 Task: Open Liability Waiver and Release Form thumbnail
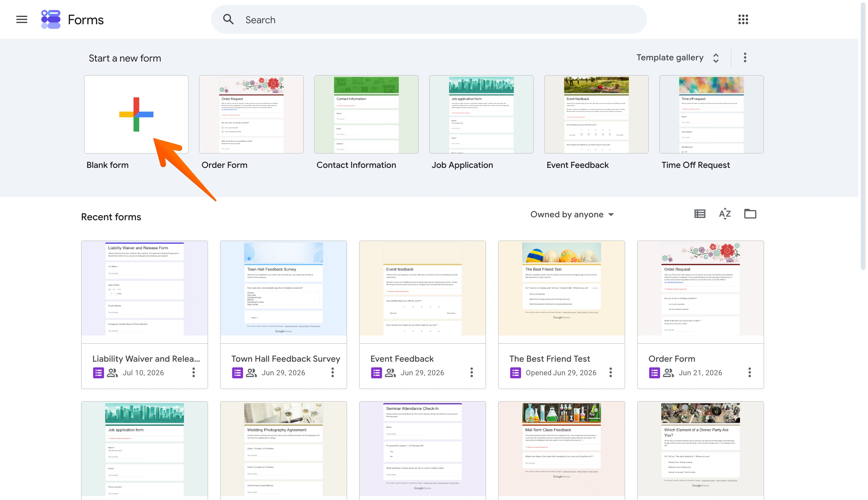pos(145,292)
